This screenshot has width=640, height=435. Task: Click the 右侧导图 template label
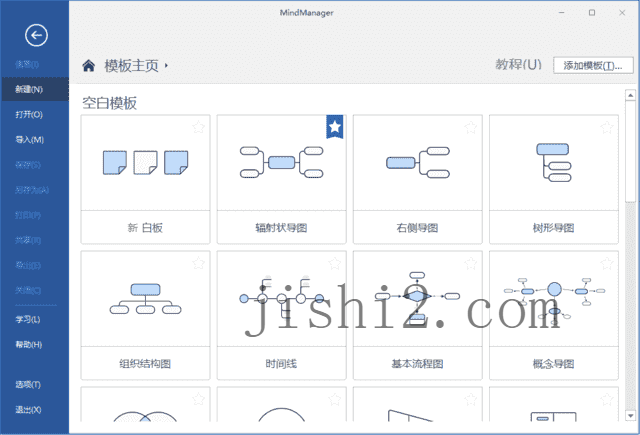click(x=418, y=227)
